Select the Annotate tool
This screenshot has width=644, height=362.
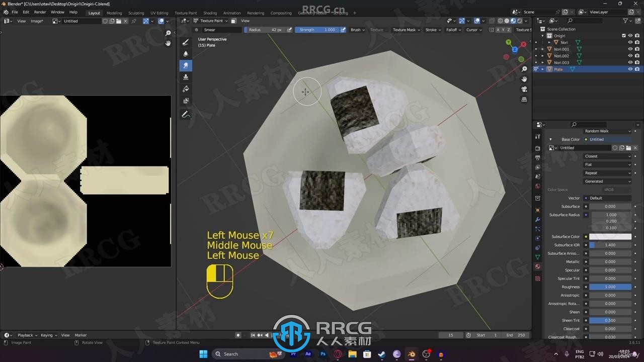(x=186, y=115)
